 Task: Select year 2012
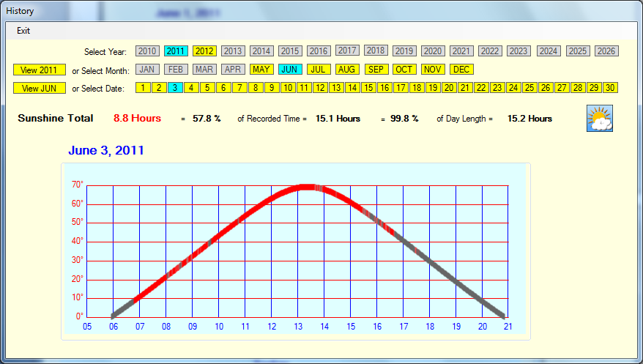204,51
